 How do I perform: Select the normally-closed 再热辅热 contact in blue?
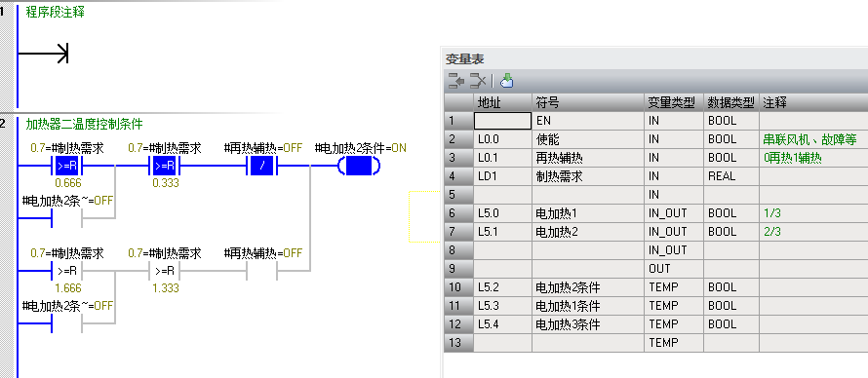click(x=261, y=166)
